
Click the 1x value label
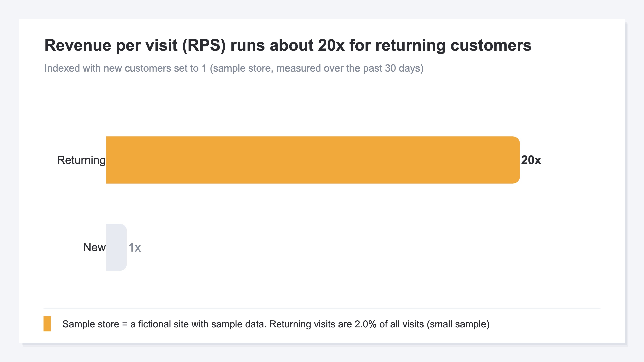135,248
